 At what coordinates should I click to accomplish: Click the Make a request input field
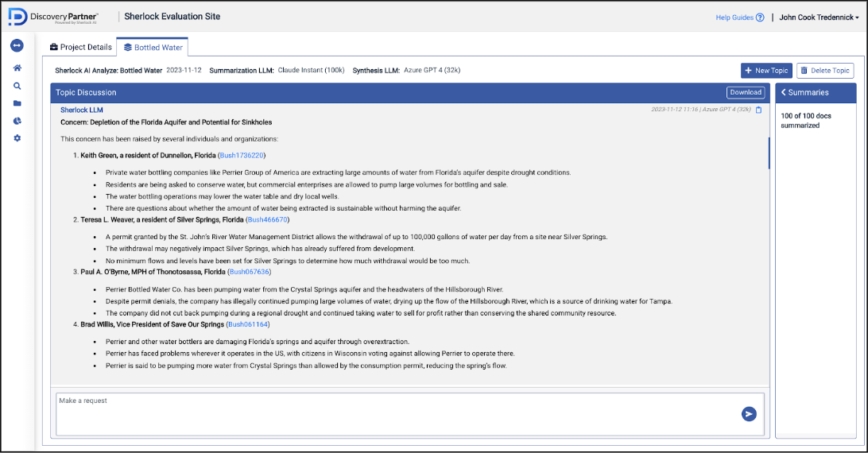coord(397,413)
